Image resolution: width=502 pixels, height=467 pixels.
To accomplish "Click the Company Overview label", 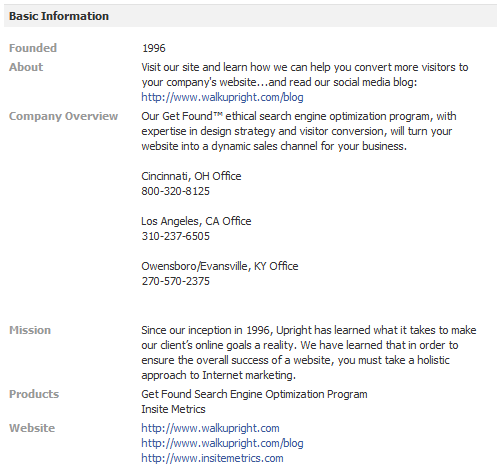I will click(63, 116).
